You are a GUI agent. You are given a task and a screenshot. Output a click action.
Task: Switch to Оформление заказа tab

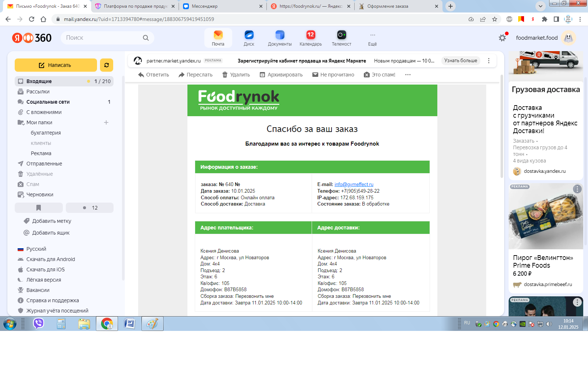(x=398, y=6)
